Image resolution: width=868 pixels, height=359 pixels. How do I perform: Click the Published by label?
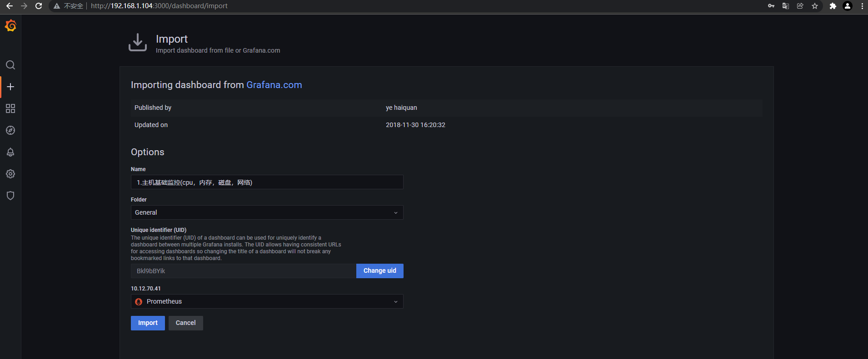coord(153,108)
